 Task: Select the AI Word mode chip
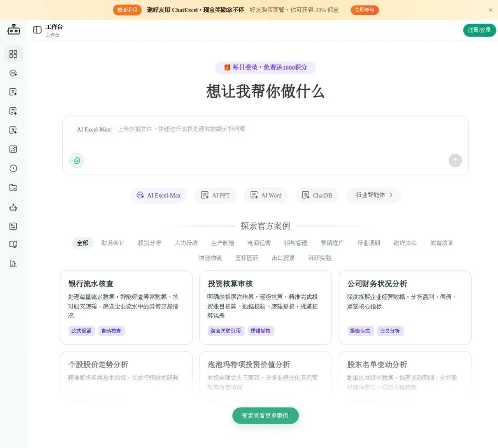[266, 195]
